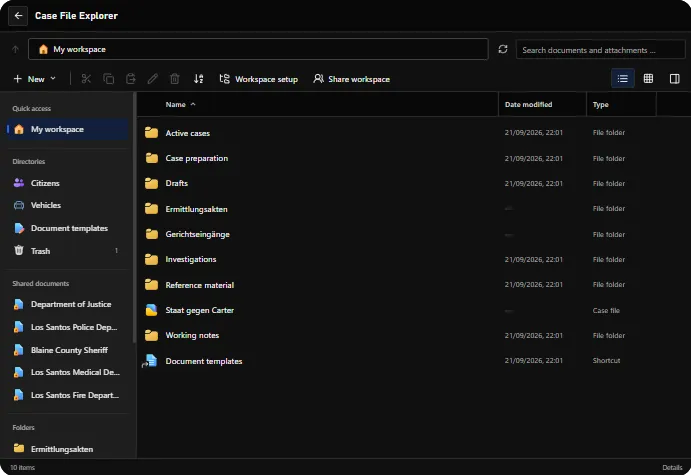Open Trash in sidebar

[68, 251]
